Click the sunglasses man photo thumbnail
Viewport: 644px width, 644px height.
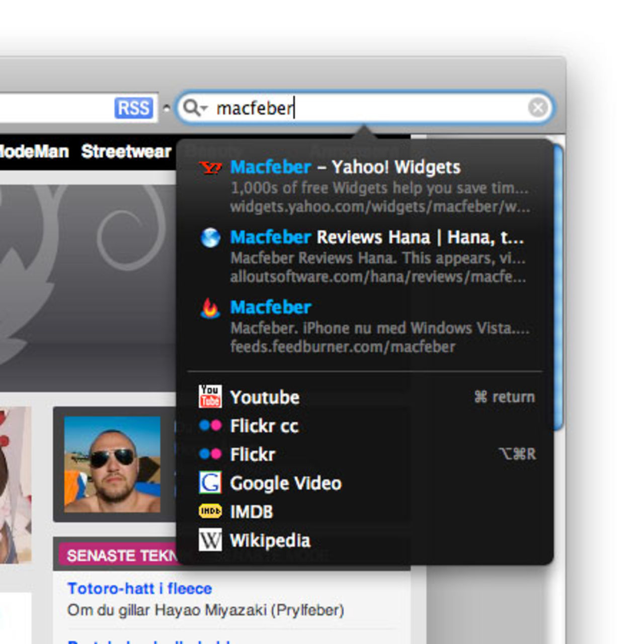[112, 464]
